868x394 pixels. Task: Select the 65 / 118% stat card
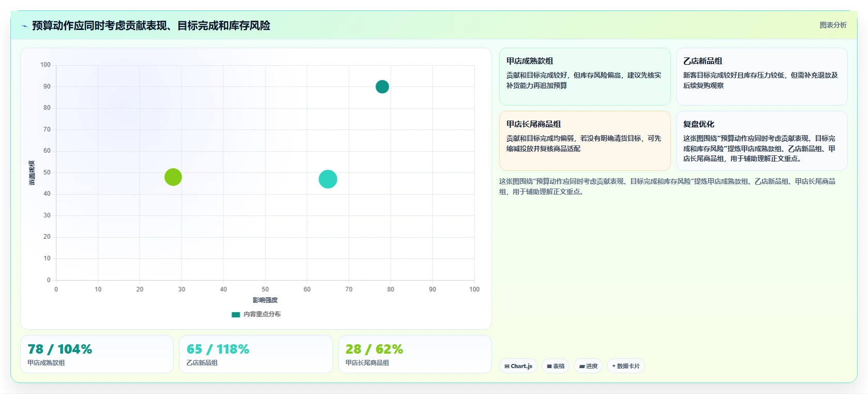click(x=256, y=354)
